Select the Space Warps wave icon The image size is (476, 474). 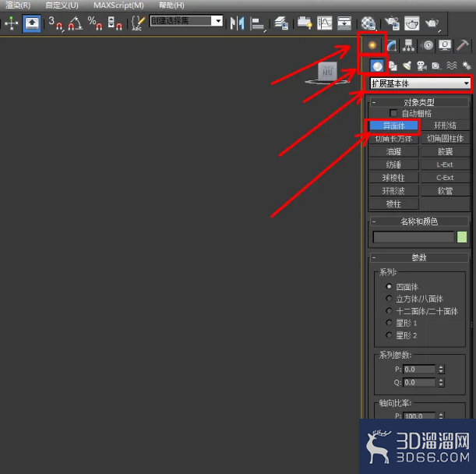(451, 65)
